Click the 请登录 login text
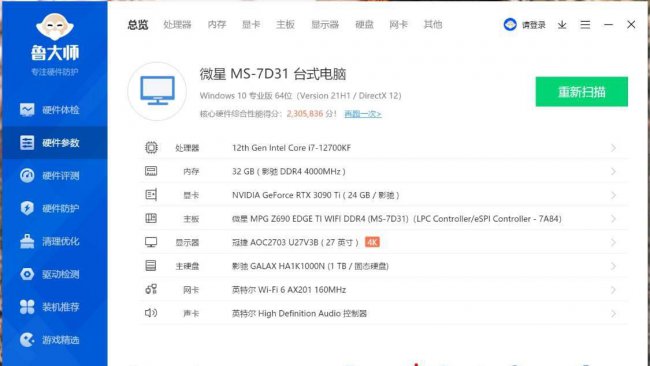Viewport: 650px width, 366px height. tap(534, 25)
